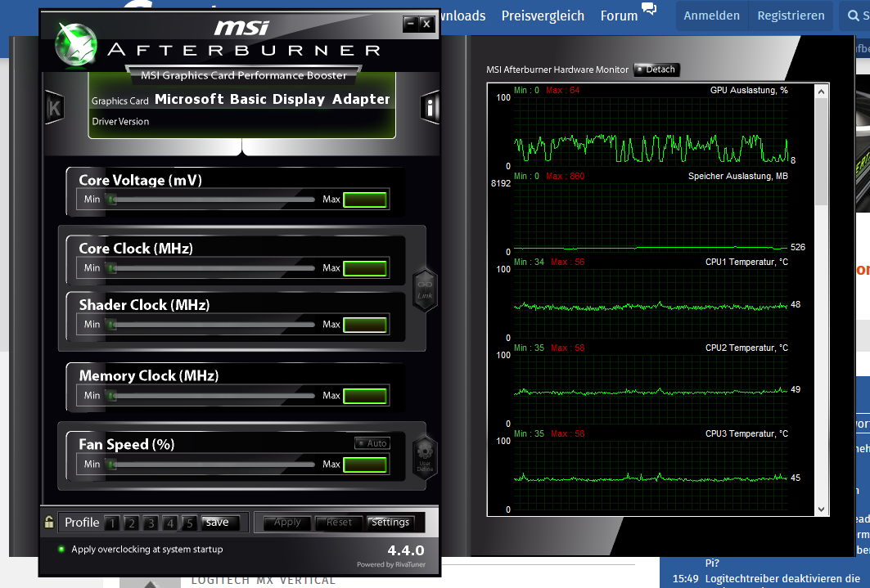Viewport: 870px width, 588px height.
Task: Select profile slot 4
Action: 170,523
